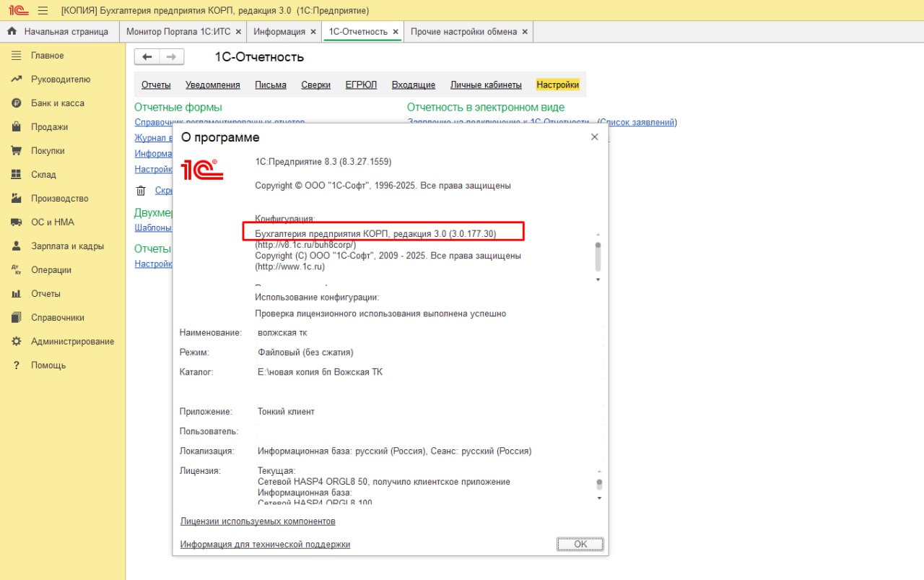Click the Наименование value волжская тк
This screenshot has width=924, height=580.
(x=282, y=333)
